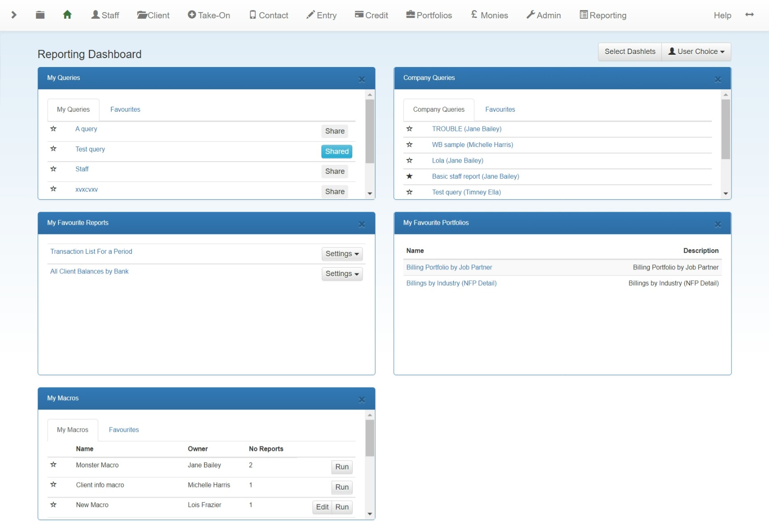Image resolution: width=769 pixels, height=532 pixels.
Task: Open the User Choice dropdown
Action: [696, 51]
